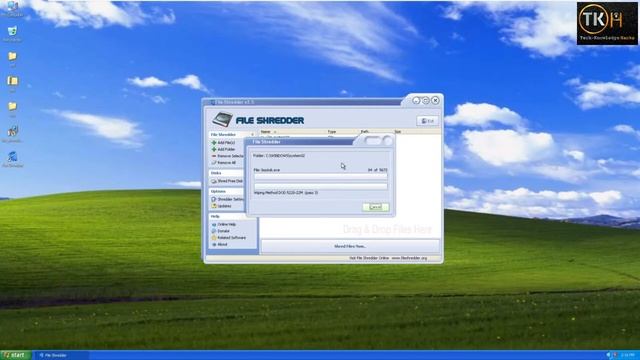Click the Add Folder sidebar option

click(223, 149)
